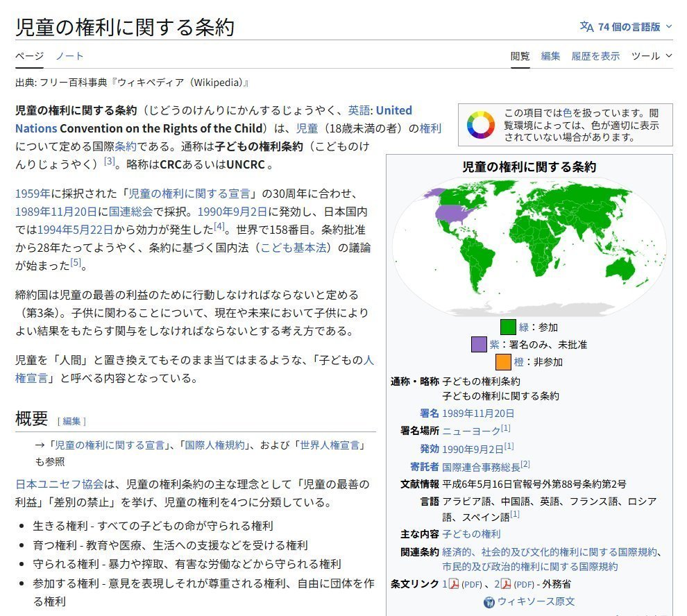The image size is (687, 616).
Task: Click the green legend color swatch
Action: [x=508, y=327]
